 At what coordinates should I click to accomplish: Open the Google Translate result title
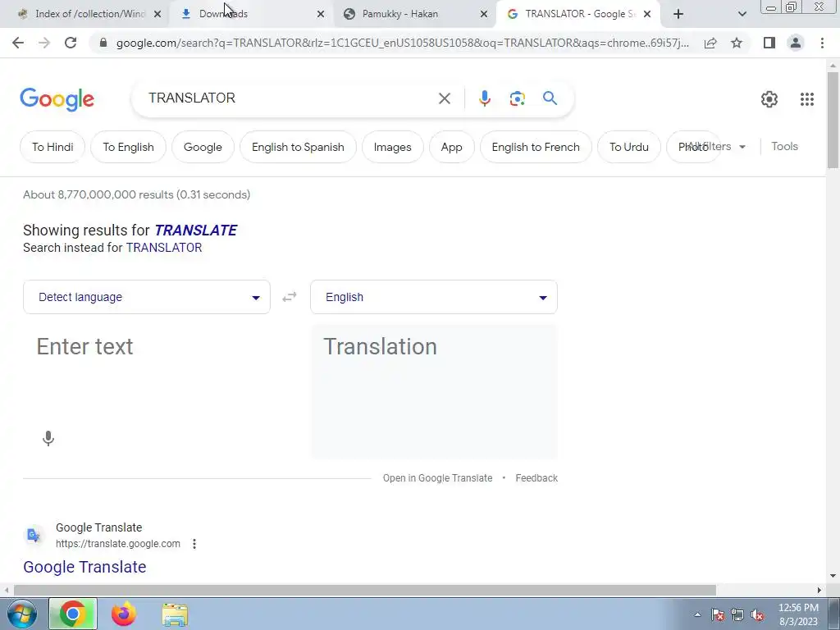pos(84,567)
